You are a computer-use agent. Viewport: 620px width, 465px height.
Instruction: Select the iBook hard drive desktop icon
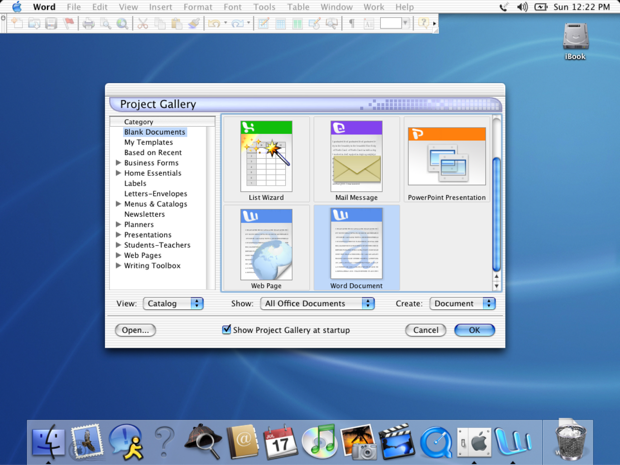coord(575,41)
